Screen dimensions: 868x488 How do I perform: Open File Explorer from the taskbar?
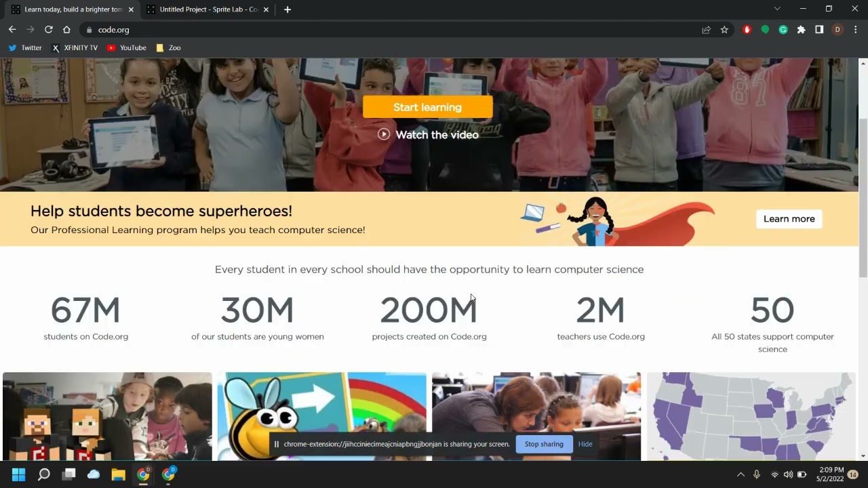[119, 474]
